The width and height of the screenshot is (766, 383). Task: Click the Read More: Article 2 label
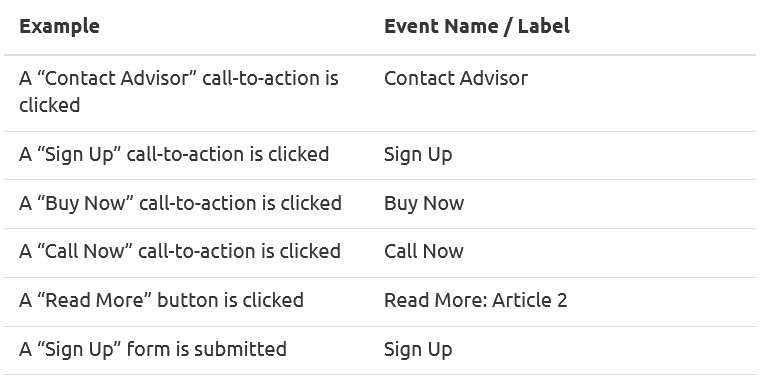coord(476,300)
